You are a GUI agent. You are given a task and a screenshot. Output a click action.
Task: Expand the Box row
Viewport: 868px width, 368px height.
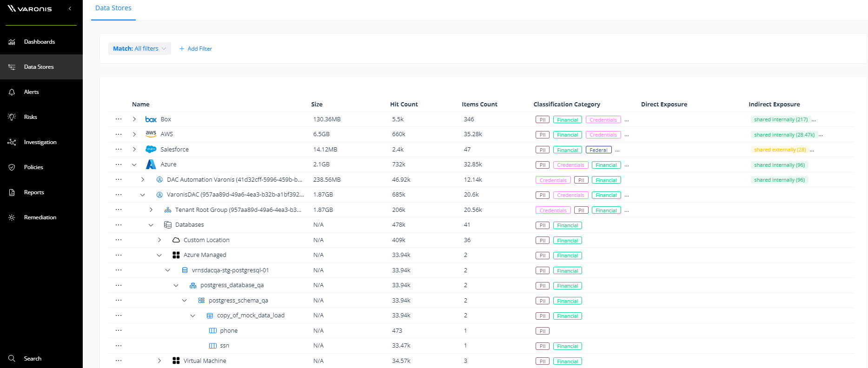point(134,119)
